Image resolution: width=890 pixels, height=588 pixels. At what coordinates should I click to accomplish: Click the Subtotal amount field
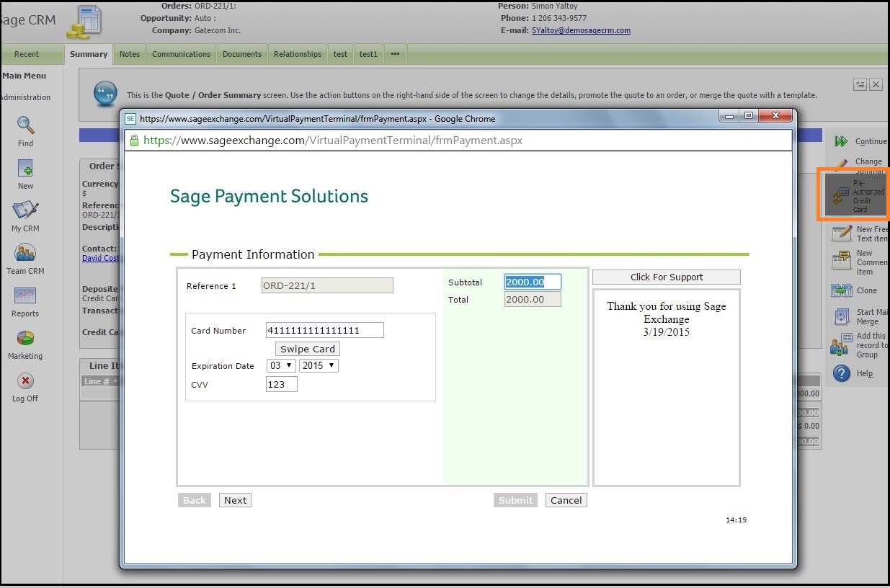(533, 282)
